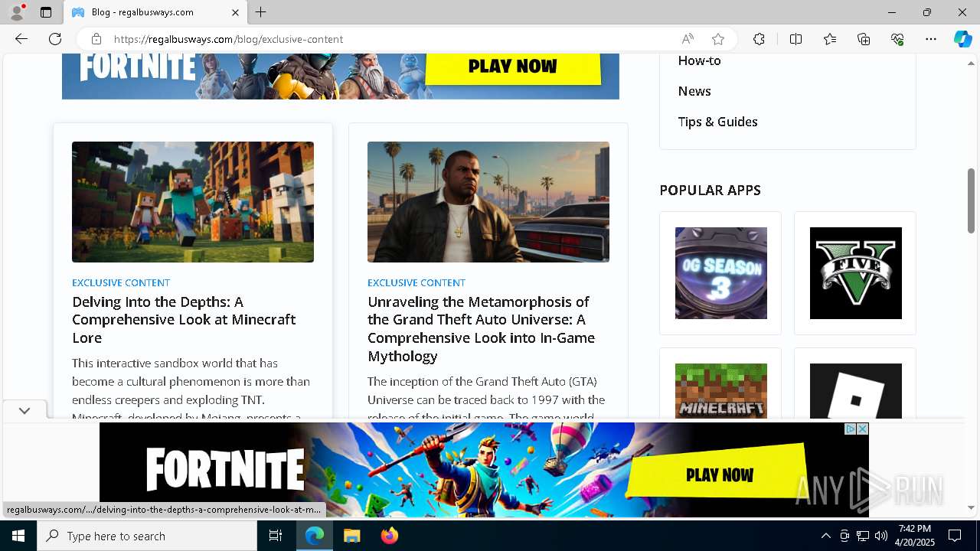Add this page to favorites star

[x=718, y=39]
